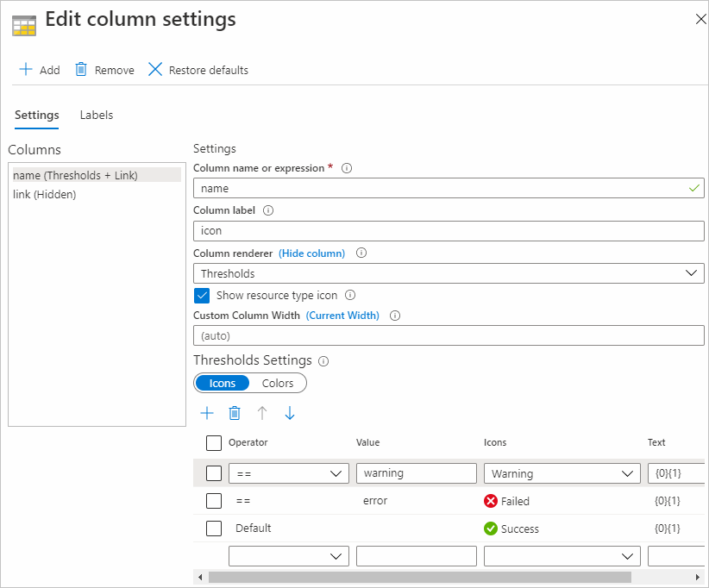Viewport: 709px width, 588px height.
Task: Click the Current Width link
Action: [342, 316]
